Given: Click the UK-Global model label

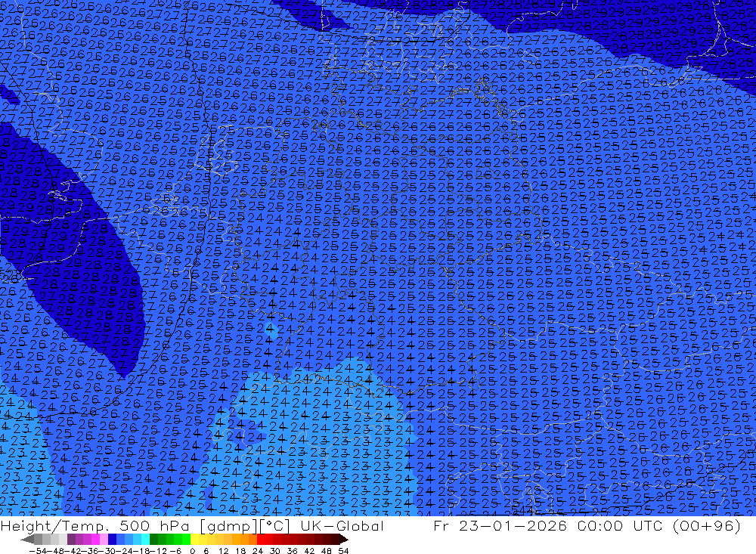Looking at the screenshot, I should (x=342, y=526).
